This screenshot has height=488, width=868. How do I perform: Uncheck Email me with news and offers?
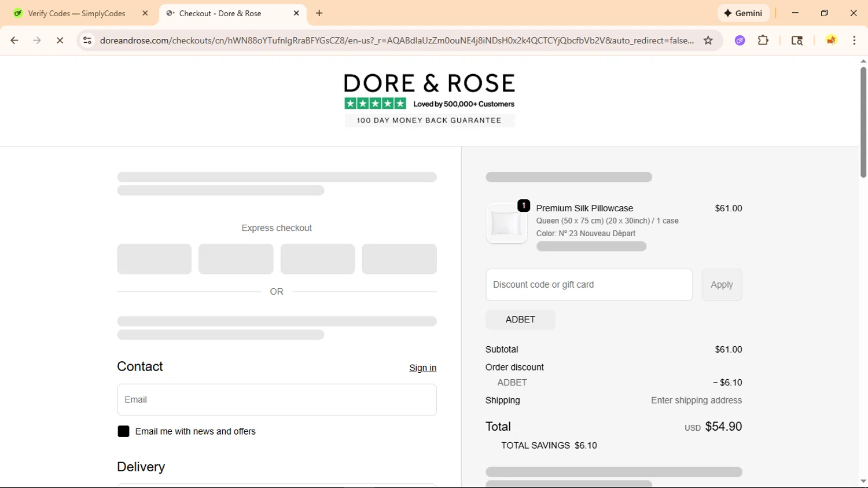coord(123,431)
